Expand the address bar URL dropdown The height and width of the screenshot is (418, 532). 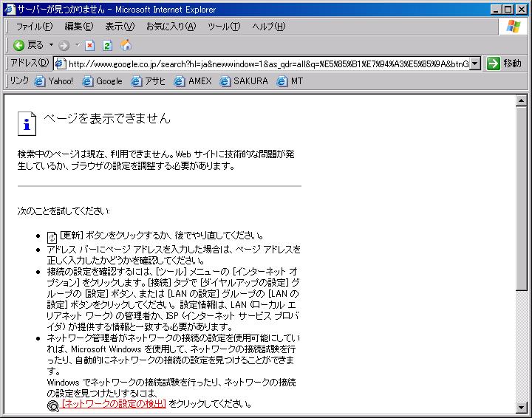pos(475,64)
